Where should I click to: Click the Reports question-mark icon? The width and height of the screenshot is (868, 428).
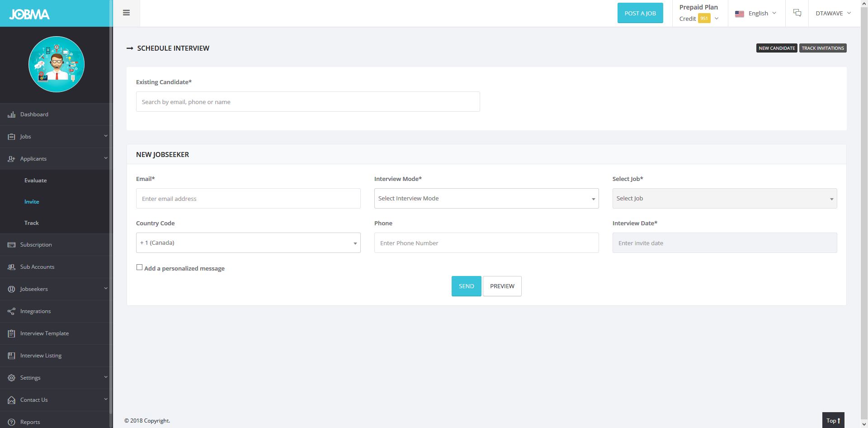11,422
